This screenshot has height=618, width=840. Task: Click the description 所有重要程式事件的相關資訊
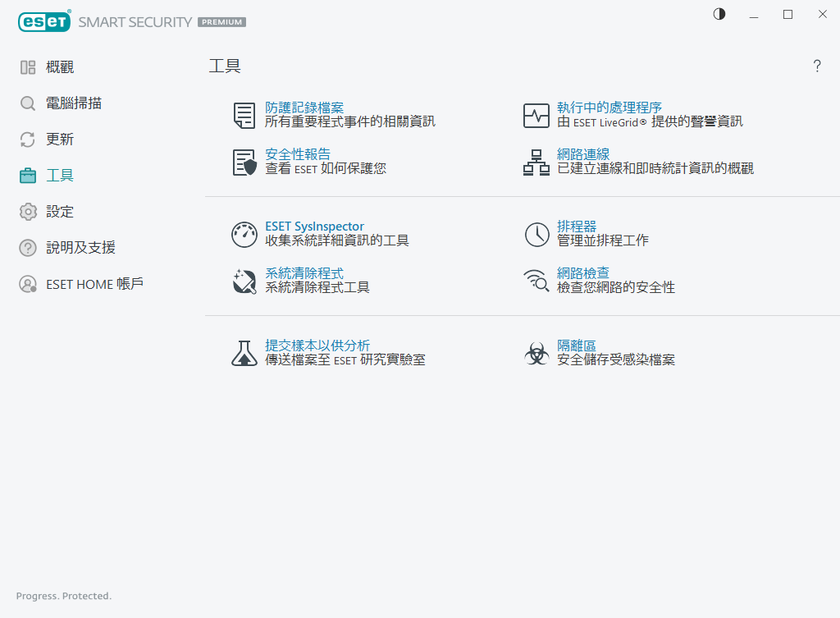point(350,121)
